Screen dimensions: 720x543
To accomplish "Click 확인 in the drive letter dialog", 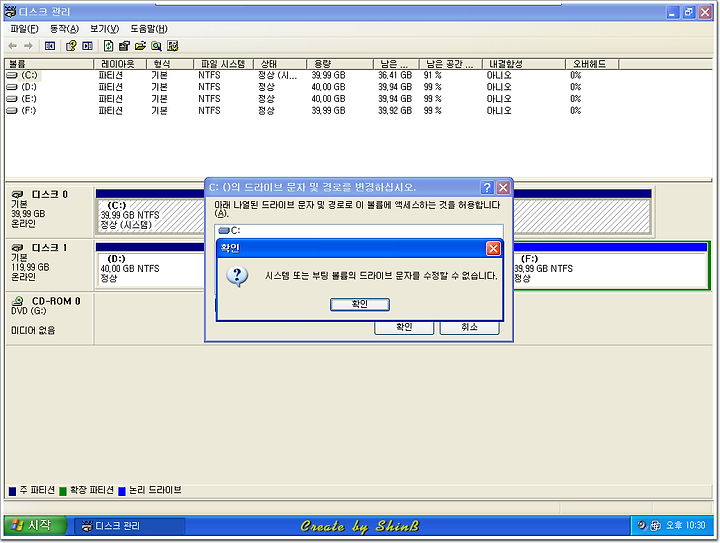I will 404,327.
